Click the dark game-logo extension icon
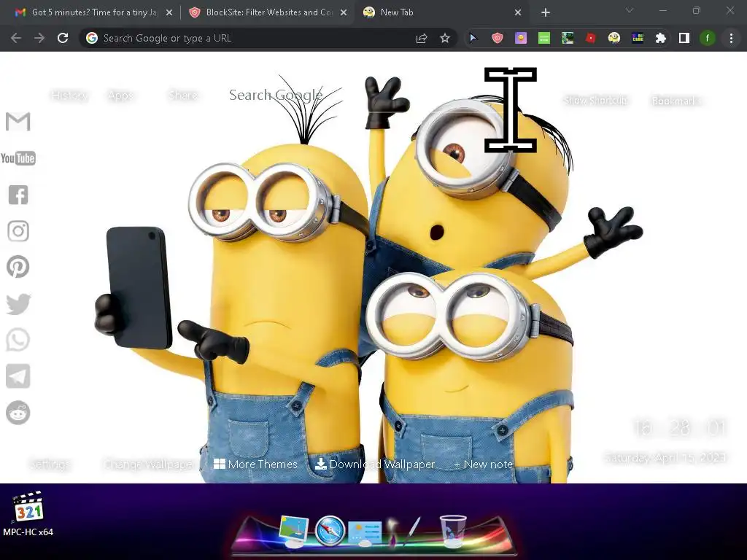Image resolution: width=747 pixels, height=560 pixels. pyautogui.click(x=638, y=38)
